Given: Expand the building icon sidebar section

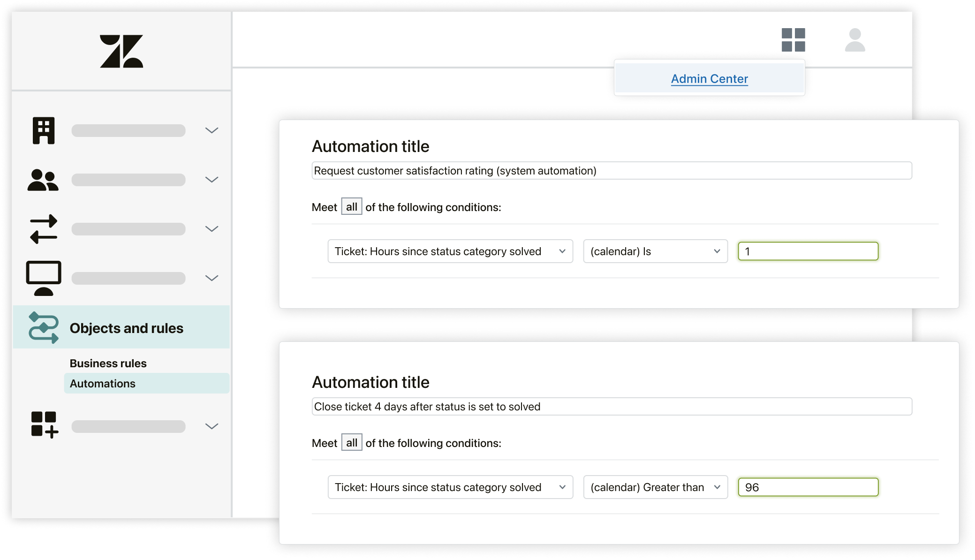Looking at the screenshot, I should pos(212,130).
